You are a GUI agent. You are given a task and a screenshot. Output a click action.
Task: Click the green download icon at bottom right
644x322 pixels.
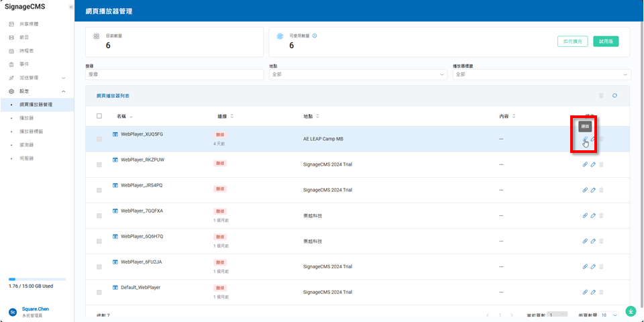[631, 311]
